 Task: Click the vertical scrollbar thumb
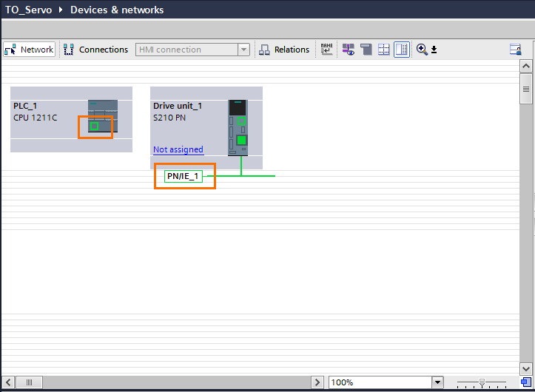[526, 89]
